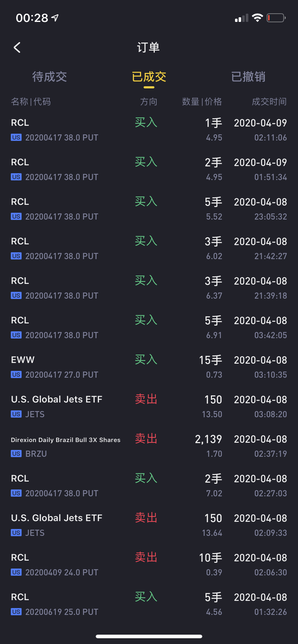The width and height of the screenshot is (298, 644).
Task: Open Direxion Daily Brazil Bull 3X Shares order
Action: (149, 446)
